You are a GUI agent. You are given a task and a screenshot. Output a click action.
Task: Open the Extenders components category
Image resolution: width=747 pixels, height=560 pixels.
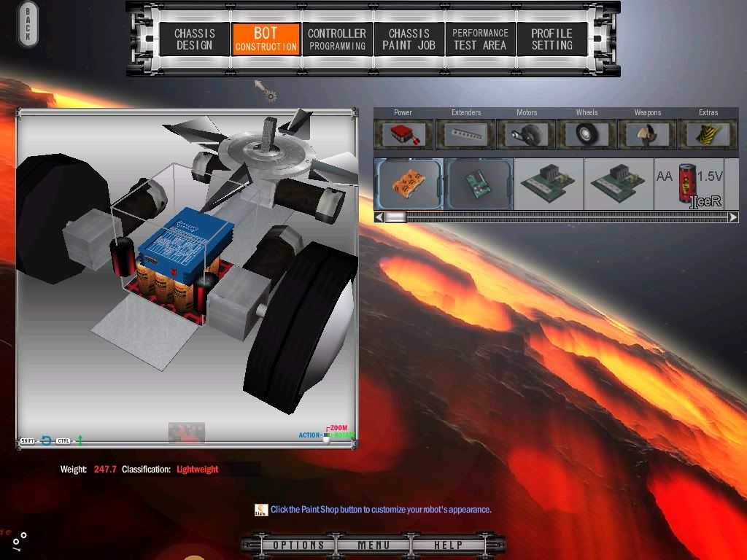(466, 134)
